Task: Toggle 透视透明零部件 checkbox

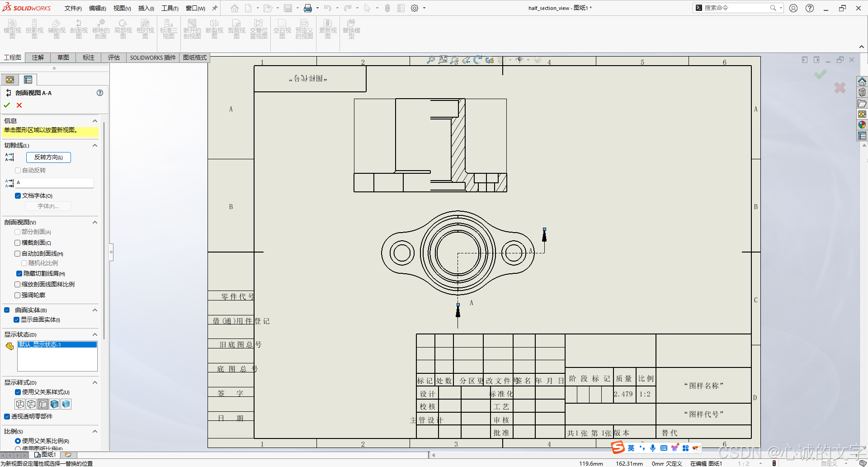Action: click(7, 417)
